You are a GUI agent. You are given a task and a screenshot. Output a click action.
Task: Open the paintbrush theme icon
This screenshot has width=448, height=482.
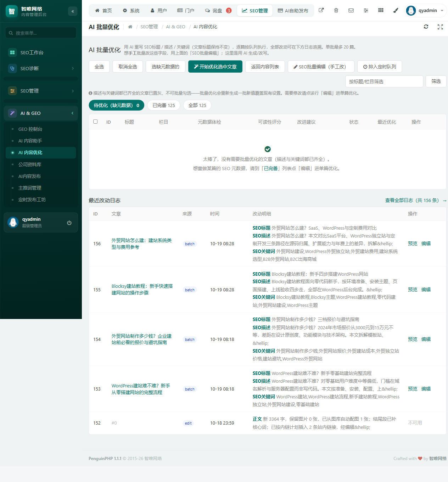click(396, 10)
